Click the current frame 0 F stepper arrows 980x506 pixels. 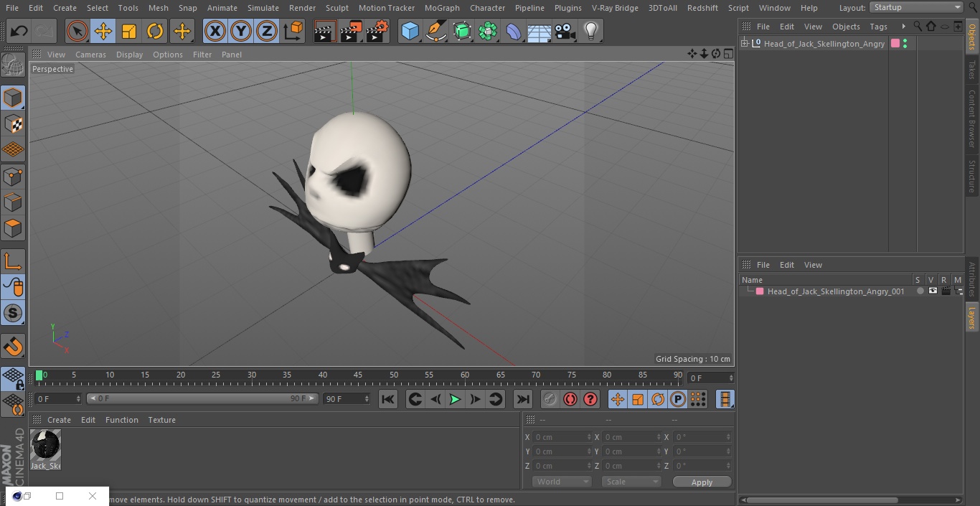(x=731, y=378)
